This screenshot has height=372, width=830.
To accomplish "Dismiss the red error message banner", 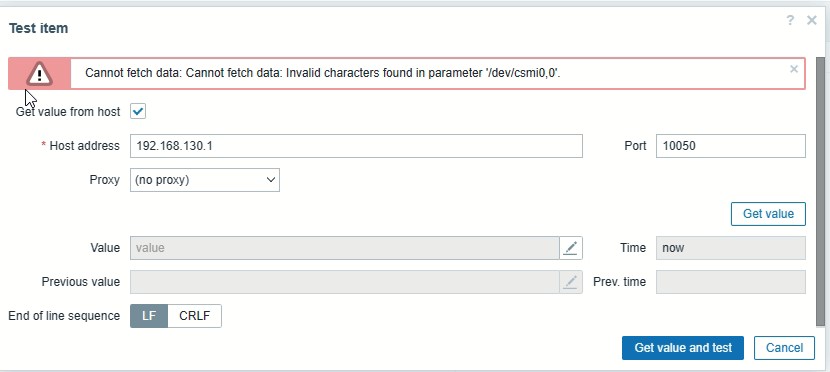I will (793, 69).
